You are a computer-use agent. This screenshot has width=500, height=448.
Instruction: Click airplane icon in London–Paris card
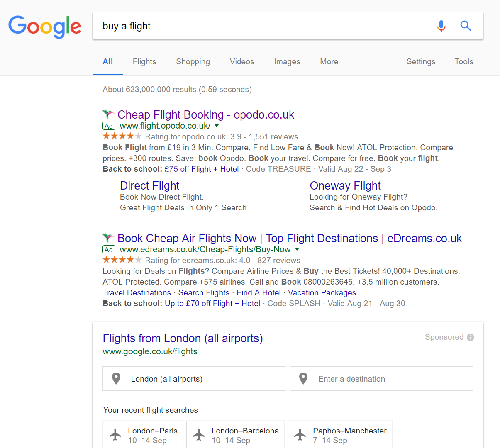[115, 435]
